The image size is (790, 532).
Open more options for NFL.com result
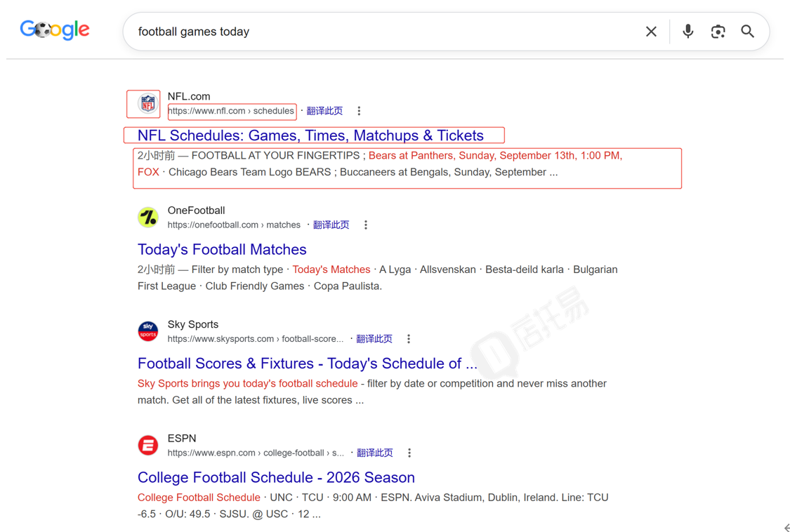click(x=359, y=111)
